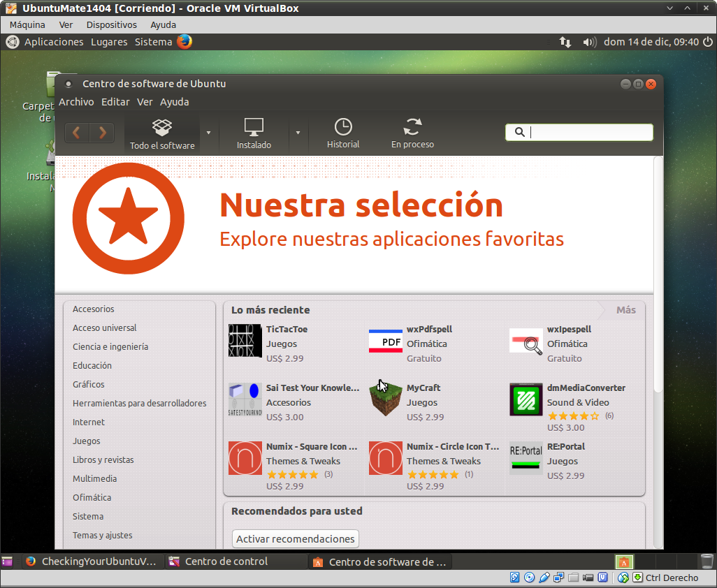
Task: Open the Aplicaciones panel menu
Action: click(x=54, y=42)
